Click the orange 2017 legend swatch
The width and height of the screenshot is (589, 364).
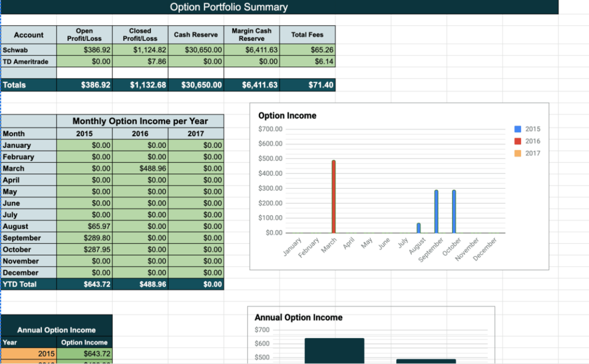click(x=518, y=154)
